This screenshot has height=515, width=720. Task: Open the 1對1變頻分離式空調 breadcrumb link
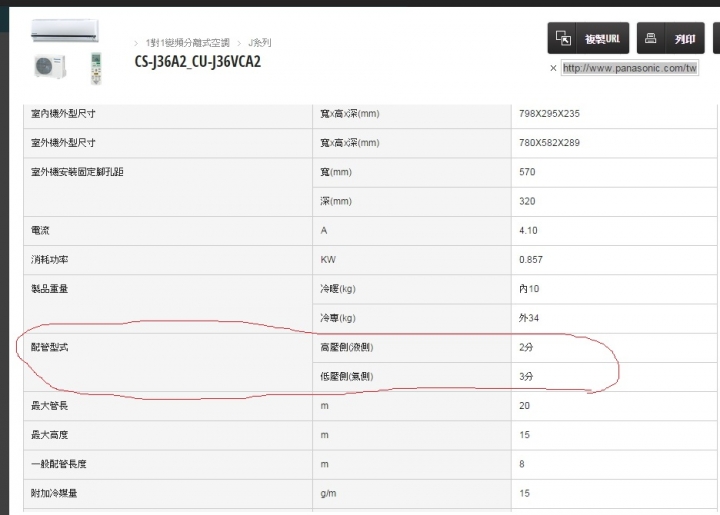[187, 43]
